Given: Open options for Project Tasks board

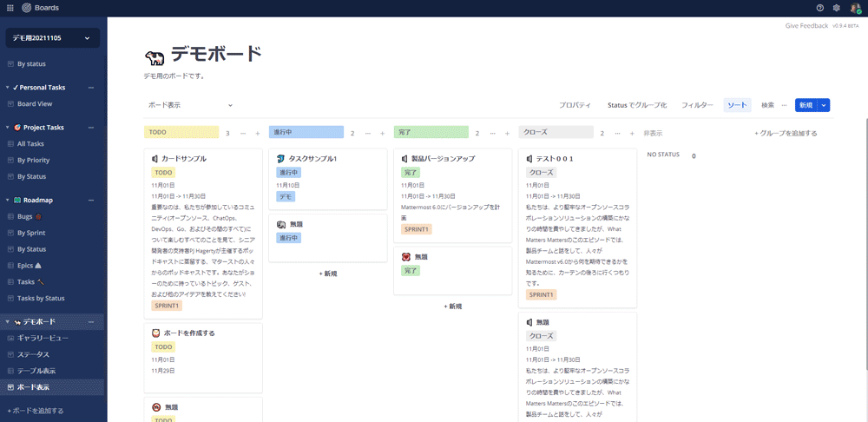Looking at the screenshot, I should (x=91, y=128).
